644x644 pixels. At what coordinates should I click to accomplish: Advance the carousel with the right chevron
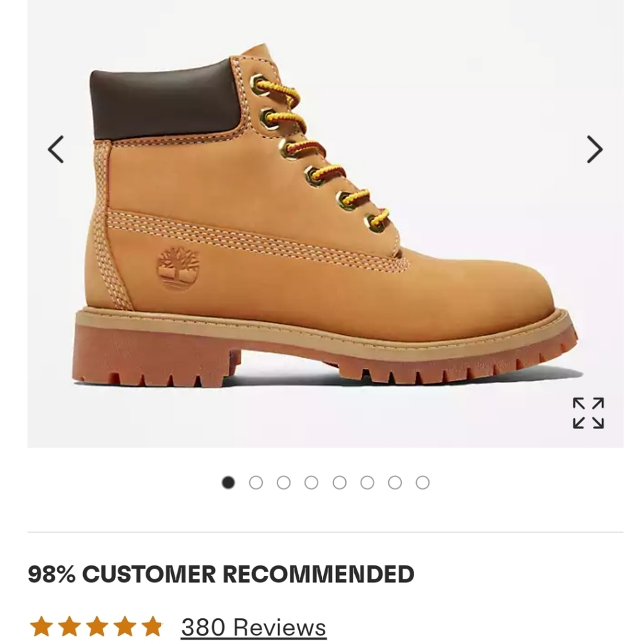tap(593, 148)
